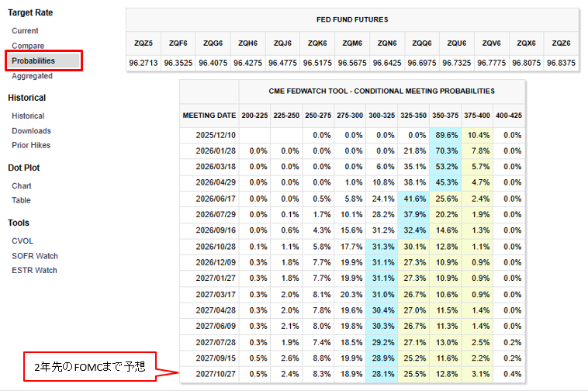The height and width of the screenshot is (391, 588).
Task: Open the Prior Hikes page
Action: pos(31,146)
